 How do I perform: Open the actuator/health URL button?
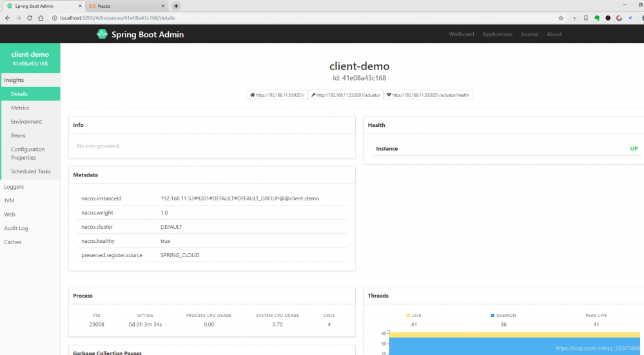pos(428,95)
